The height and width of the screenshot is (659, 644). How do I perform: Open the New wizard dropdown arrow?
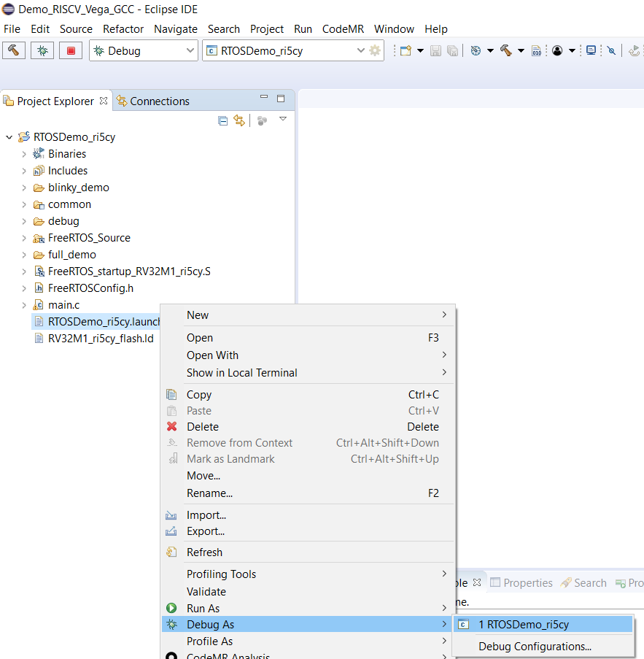[420, 51]
